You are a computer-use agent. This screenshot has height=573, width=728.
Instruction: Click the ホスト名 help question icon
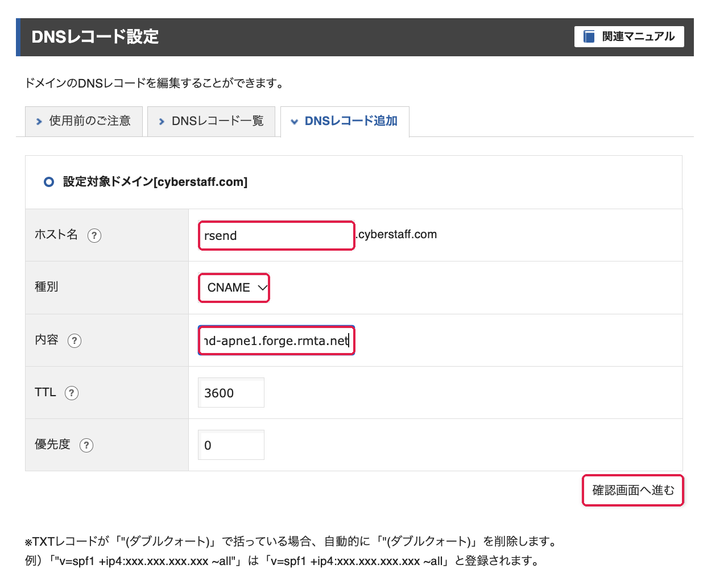pos(94,235)
